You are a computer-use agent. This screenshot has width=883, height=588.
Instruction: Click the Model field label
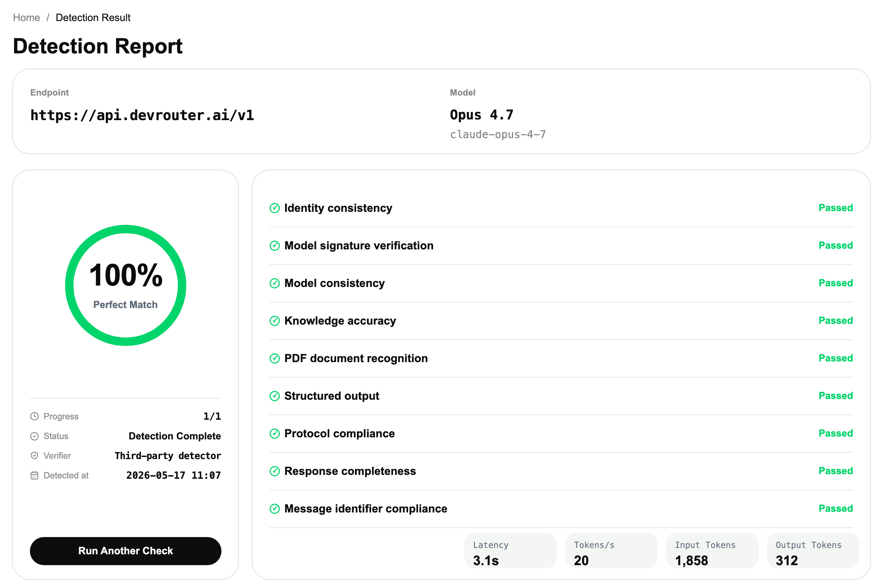click(x=462, y=93)
